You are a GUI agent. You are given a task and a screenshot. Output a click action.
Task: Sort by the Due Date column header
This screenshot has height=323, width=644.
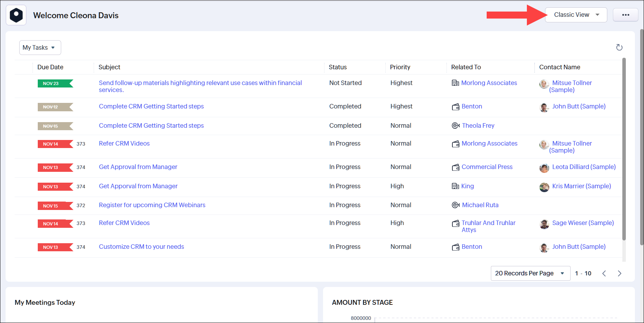tap(50, 67)
